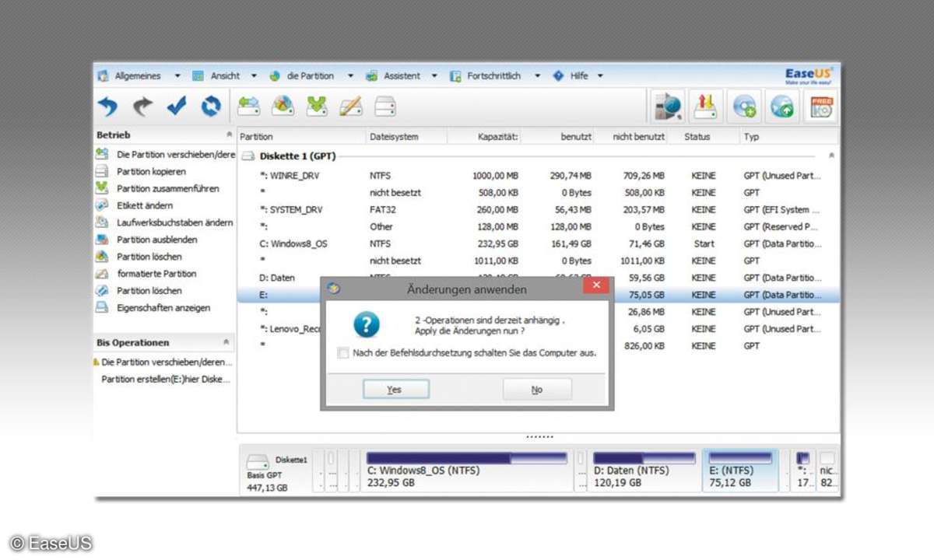Select the *: Lenovo_Rec partition row

click(x=538, y=329)
